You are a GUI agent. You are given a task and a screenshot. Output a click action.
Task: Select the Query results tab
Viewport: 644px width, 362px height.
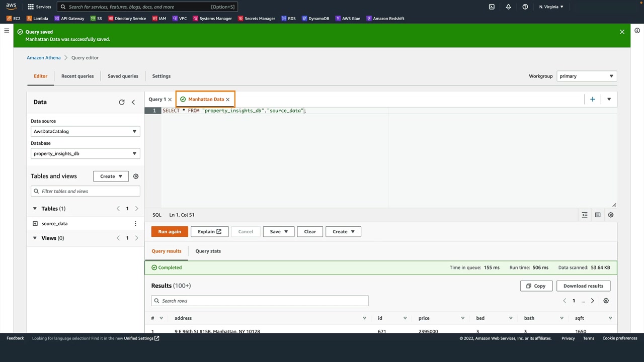pos(167,251)
